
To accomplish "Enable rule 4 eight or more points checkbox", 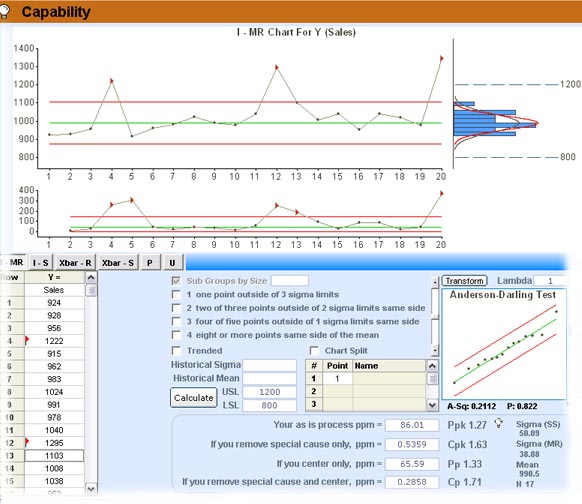I will coord(176,335).
